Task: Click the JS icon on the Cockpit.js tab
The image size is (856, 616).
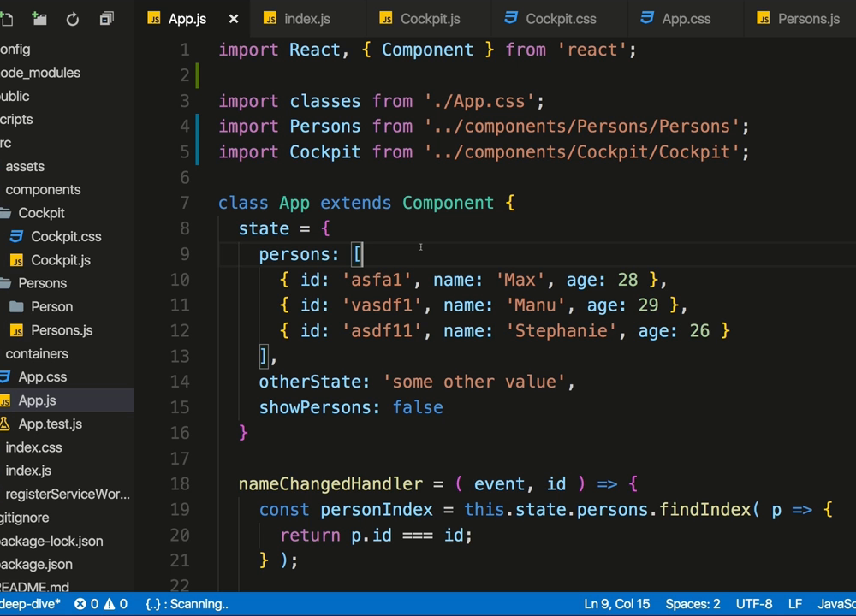Action: 385,19
